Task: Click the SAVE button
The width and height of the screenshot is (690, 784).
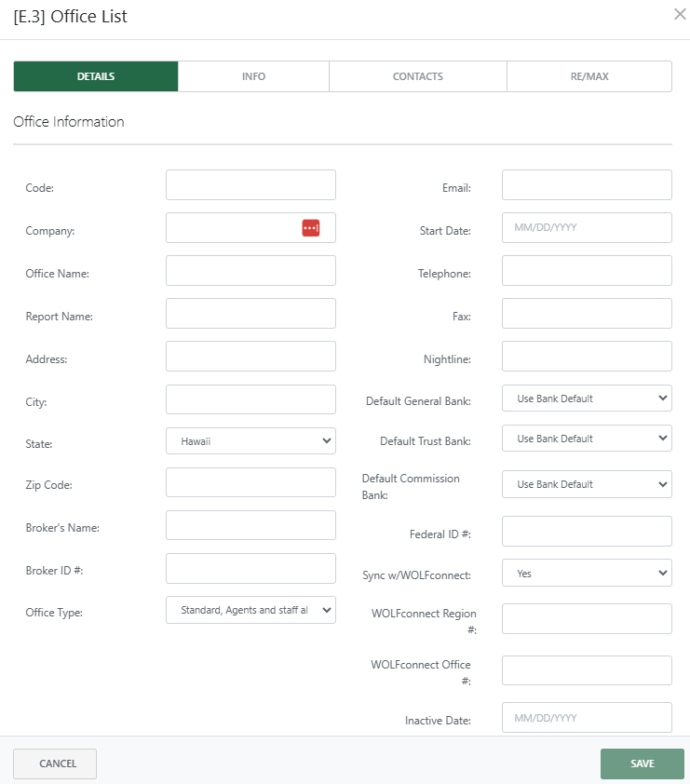Action: [642, 764]
